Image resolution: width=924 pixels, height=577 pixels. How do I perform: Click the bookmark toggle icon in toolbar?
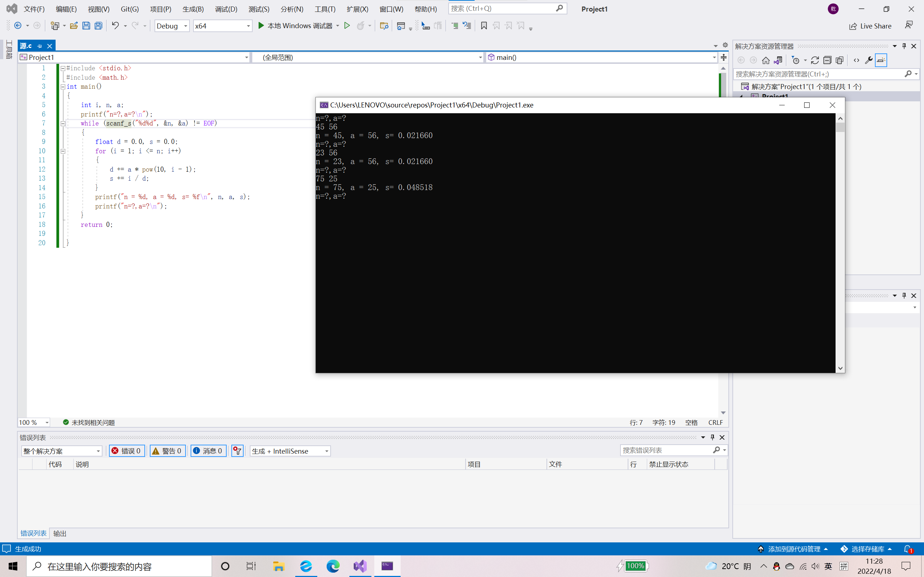coord(483,26)
